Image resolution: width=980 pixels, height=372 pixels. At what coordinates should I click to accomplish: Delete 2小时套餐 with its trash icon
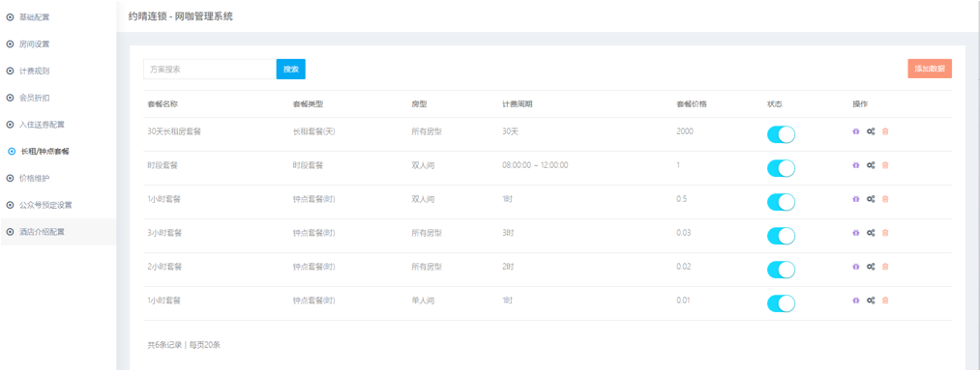tap(885, 267)
